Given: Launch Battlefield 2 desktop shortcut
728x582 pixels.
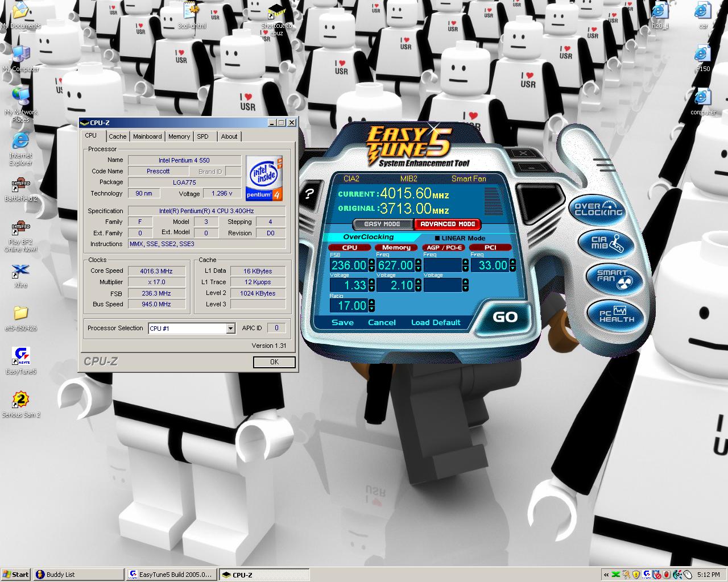Looking at the screenshot, I should (20, 186).
